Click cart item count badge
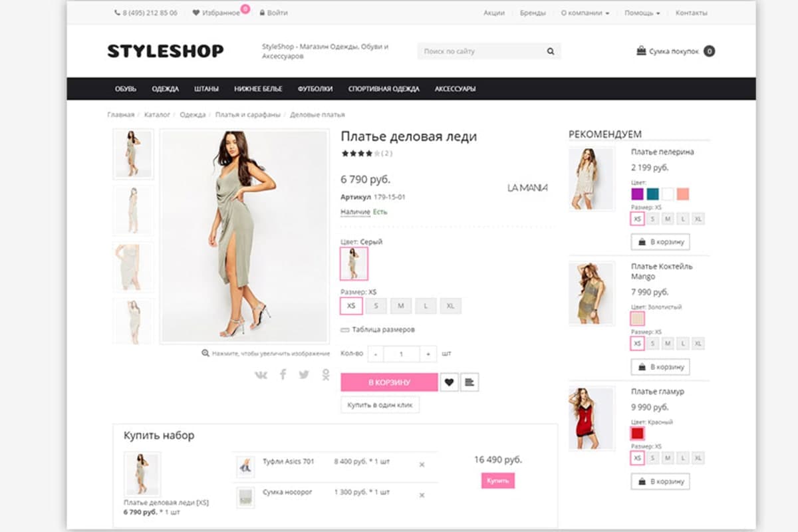 click(x=710, y=51)
